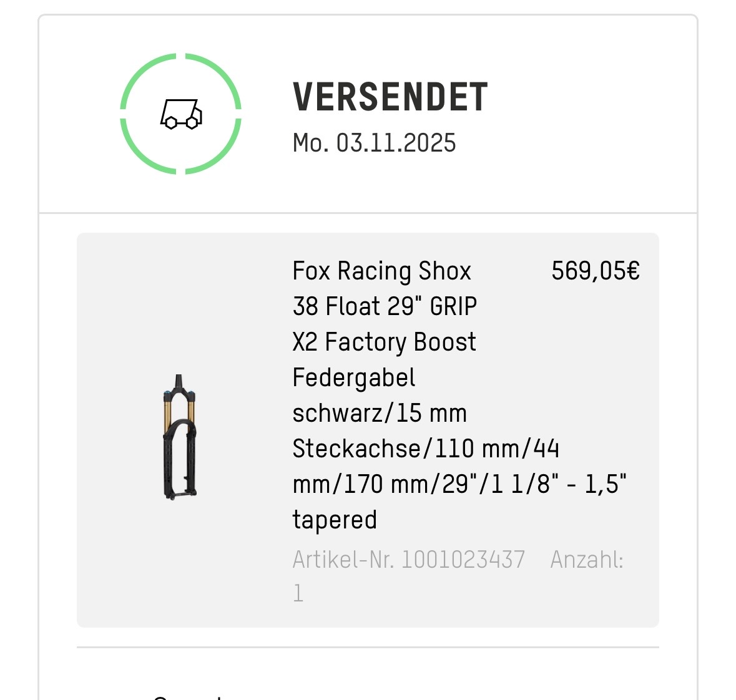Click the word tapered

click(x=335, y=520)
